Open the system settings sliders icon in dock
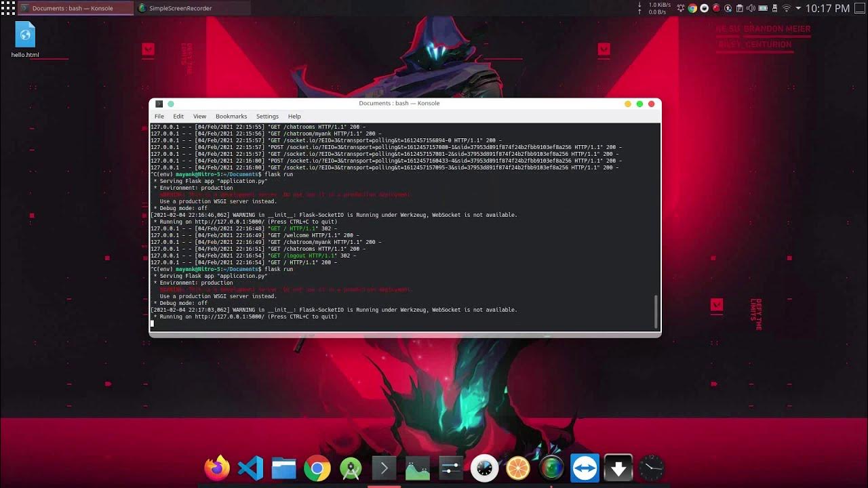The image size is (868, 488). coord(451,468)
